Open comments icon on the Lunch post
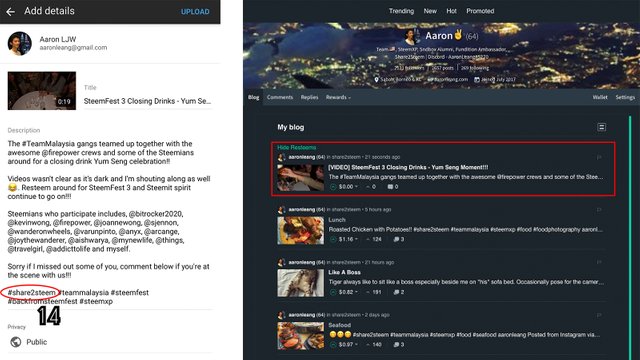 click(x=396, y=239)
